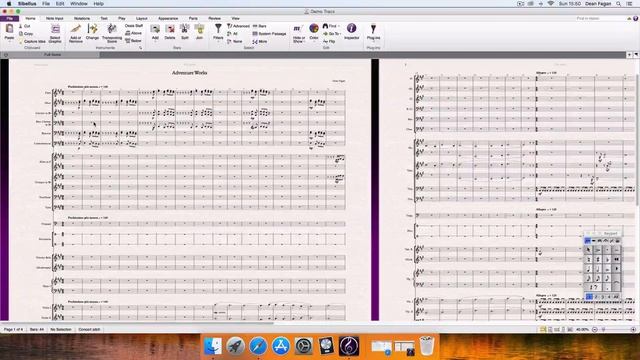
Task: Click Ossia Staff Below option
Action: click(x=133, y=40)
